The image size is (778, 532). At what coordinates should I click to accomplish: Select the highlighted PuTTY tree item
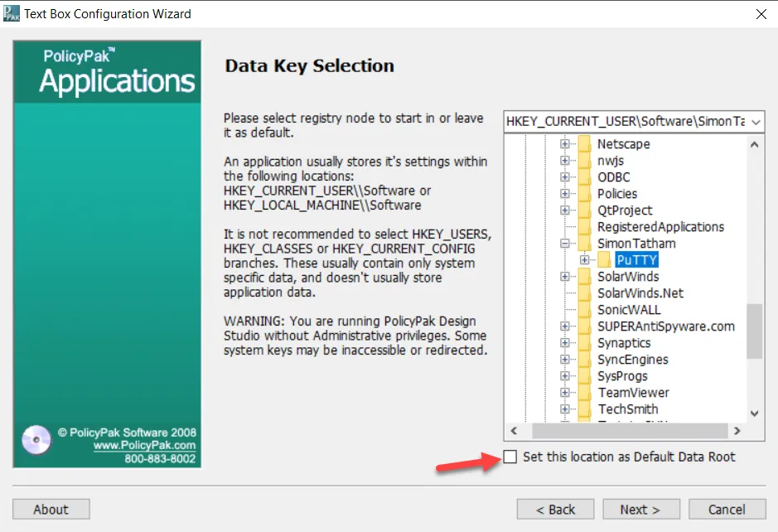point(636,260)
